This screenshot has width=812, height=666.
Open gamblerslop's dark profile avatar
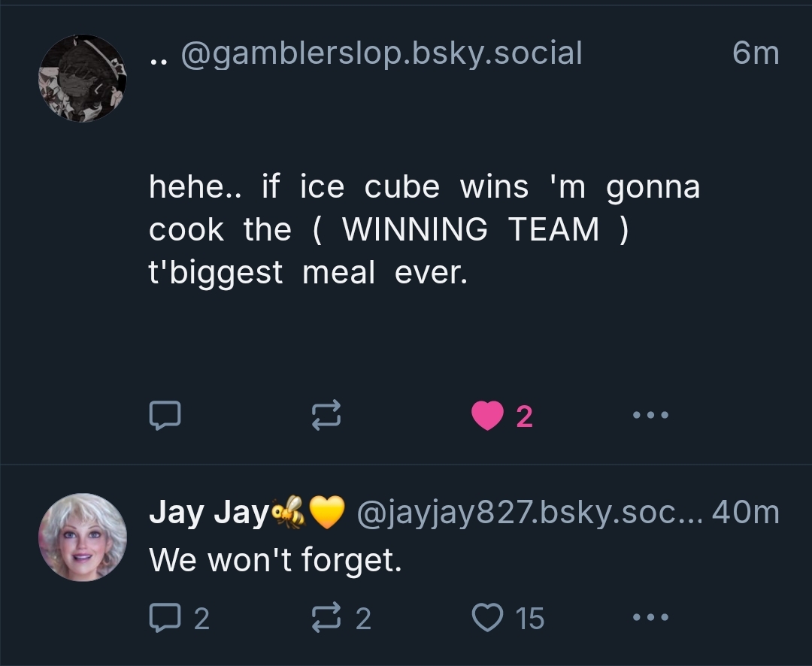83,78
